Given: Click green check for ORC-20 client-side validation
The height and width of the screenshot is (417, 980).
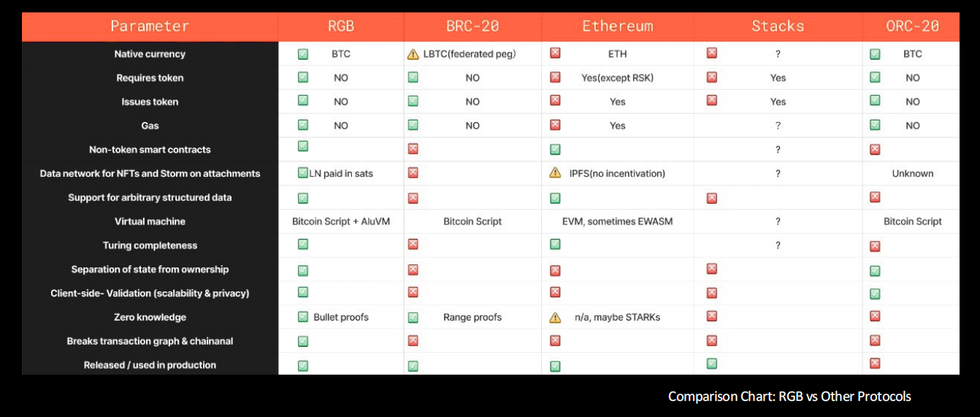Looking at the screenshot, I should (875, 294).
